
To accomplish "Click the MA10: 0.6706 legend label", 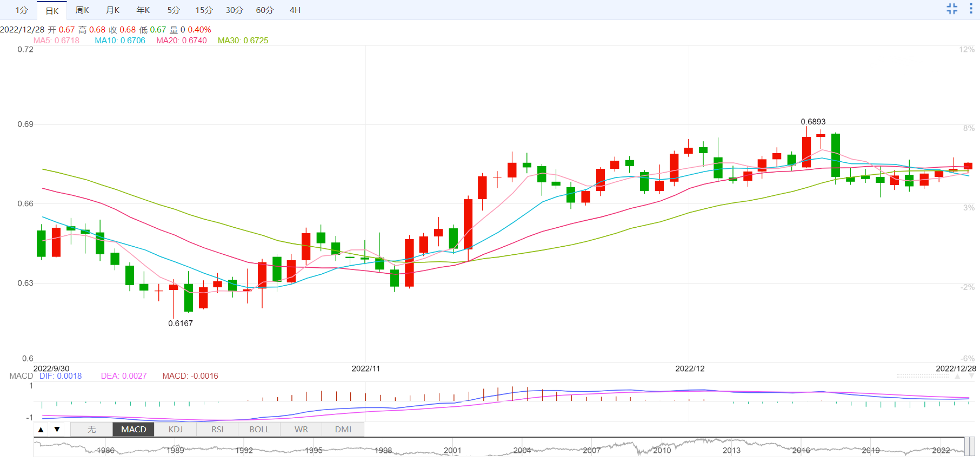I will coord(120,41).
